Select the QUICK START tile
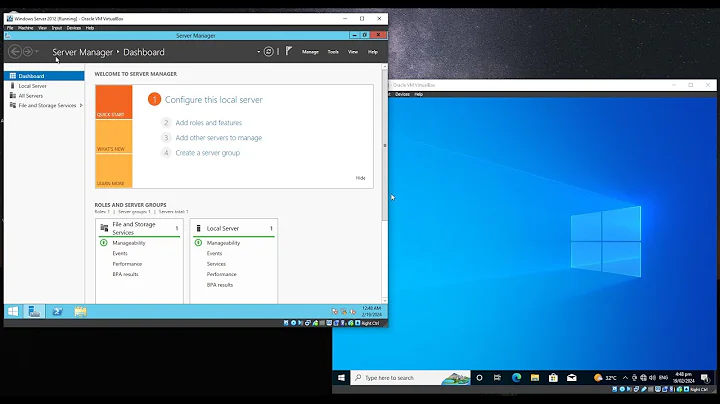The width and height of the screenshot is (720, 404). point(114,102)
